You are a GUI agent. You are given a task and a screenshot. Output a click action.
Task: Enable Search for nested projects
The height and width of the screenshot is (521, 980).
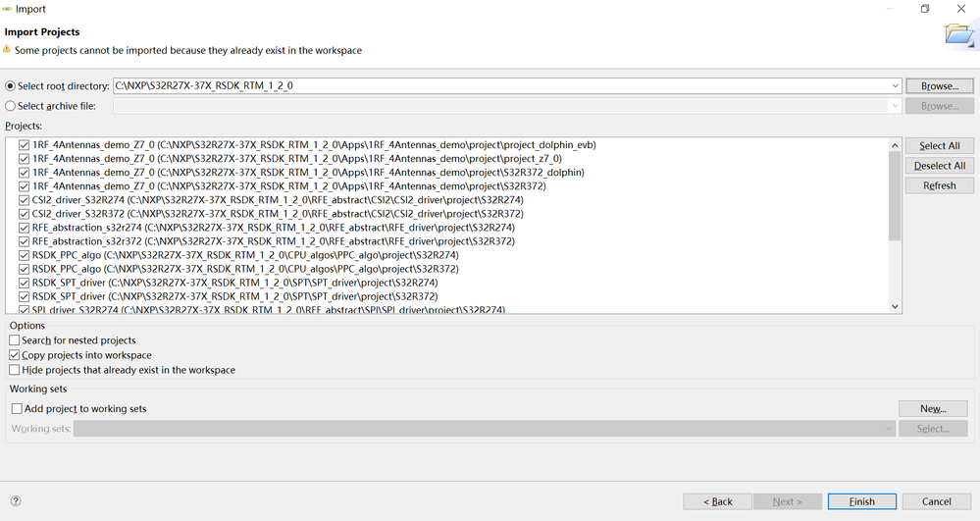pos(14,340)
